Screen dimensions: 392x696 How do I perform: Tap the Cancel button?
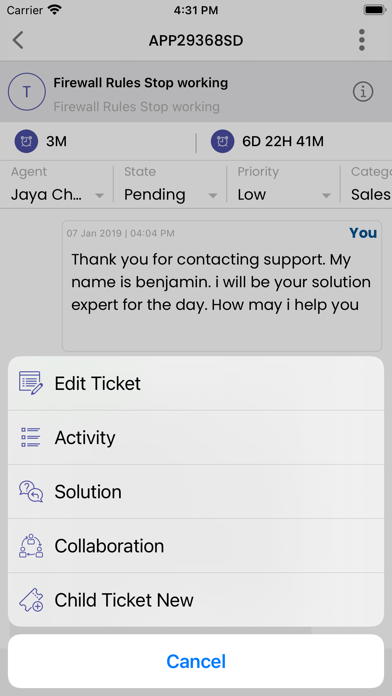196,661
